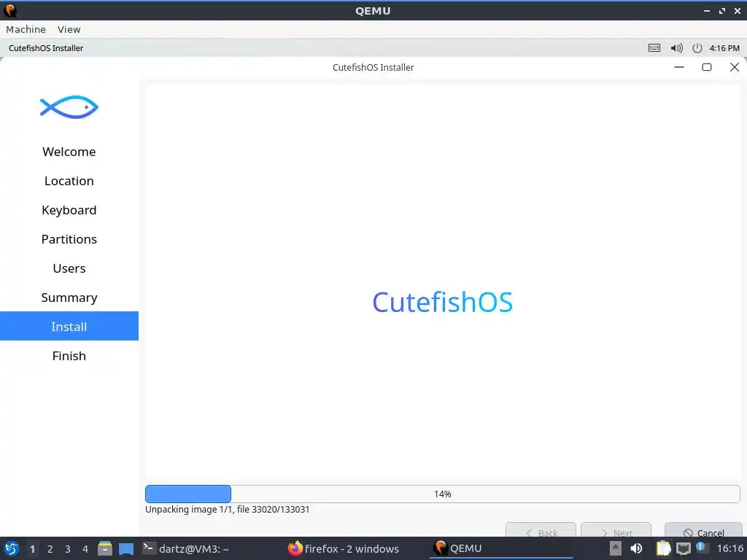
Task: Open the clipboard manager tray icon
Action: click(663, 548)
